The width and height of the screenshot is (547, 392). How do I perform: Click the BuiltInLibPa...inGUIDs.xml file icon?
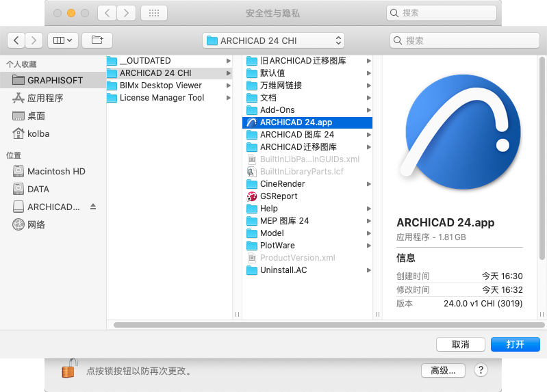[x=251, y=159]
